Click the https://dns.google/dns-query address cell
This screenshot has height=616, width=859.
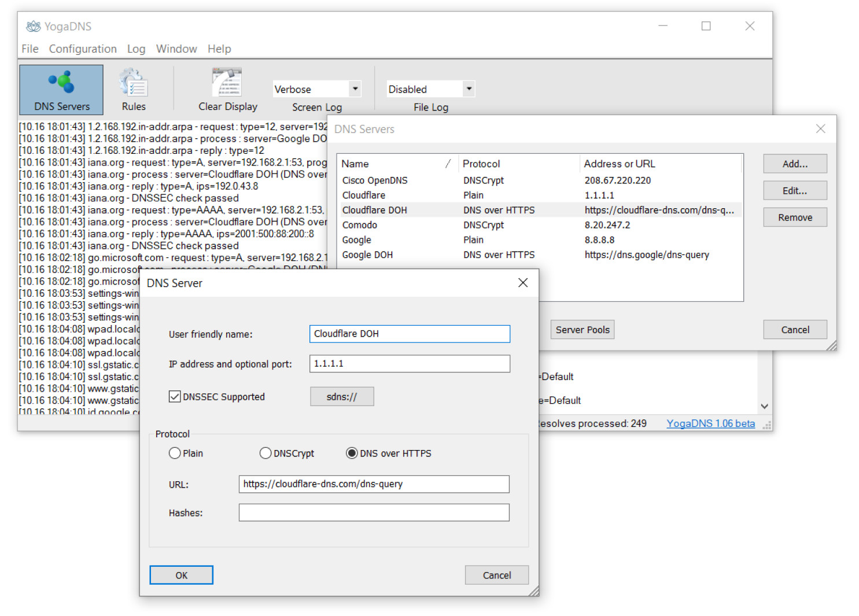coord(647,254)
